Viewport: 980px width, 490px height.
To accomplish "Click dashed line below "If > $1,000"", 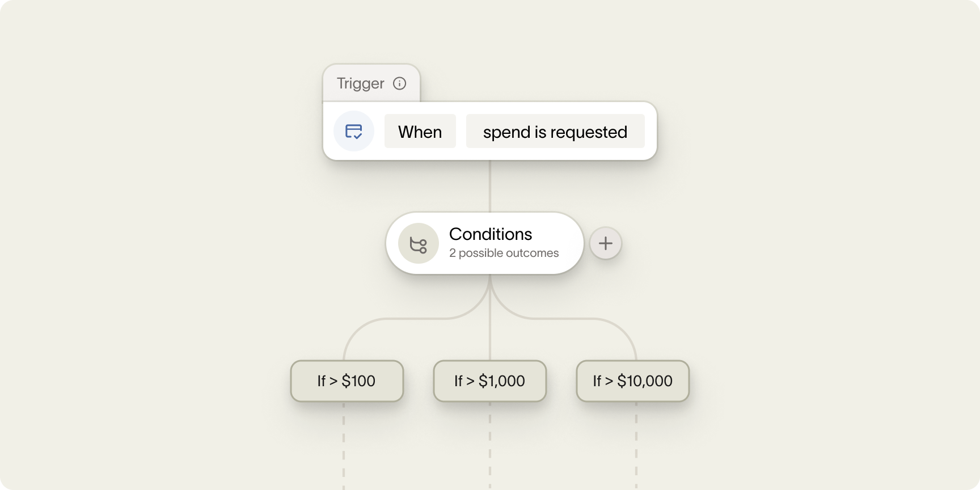I will point(490,442).
